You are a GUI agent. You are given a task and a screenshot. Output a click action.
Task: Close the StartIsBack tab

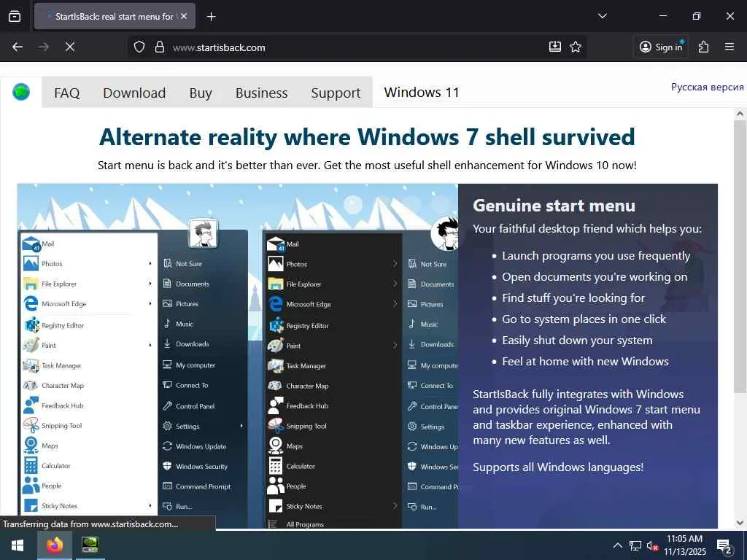click(x=185, y=16)
